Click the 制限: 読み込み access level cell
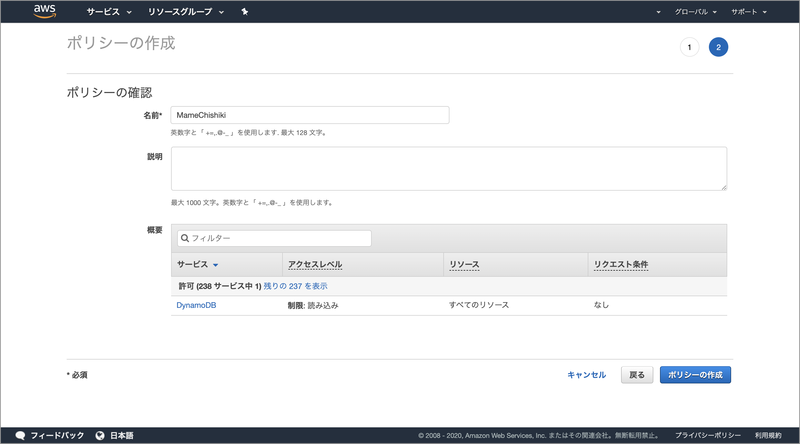The image size is (800, 444). pos(313,305)
